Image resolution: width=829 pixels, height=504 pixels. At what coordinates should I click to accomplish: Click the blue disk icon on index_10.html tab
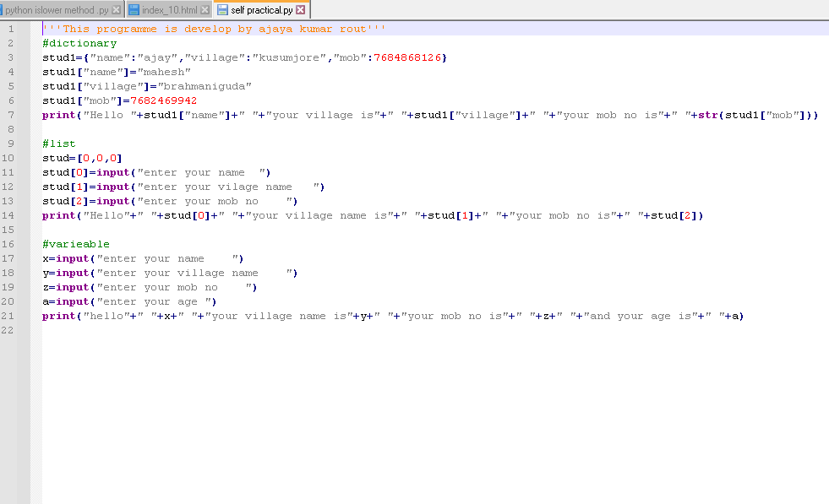coord(134,9)
